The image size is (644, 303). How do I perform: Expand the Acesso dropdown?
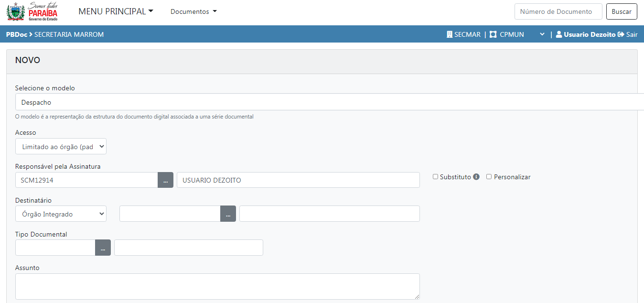click(61, 147)
